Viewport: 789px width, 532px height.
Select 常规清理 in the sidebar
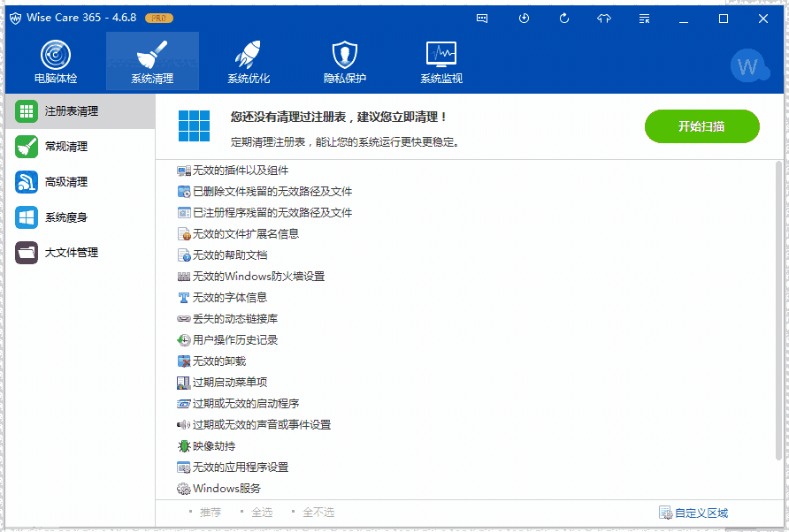[x=80, y=147]
